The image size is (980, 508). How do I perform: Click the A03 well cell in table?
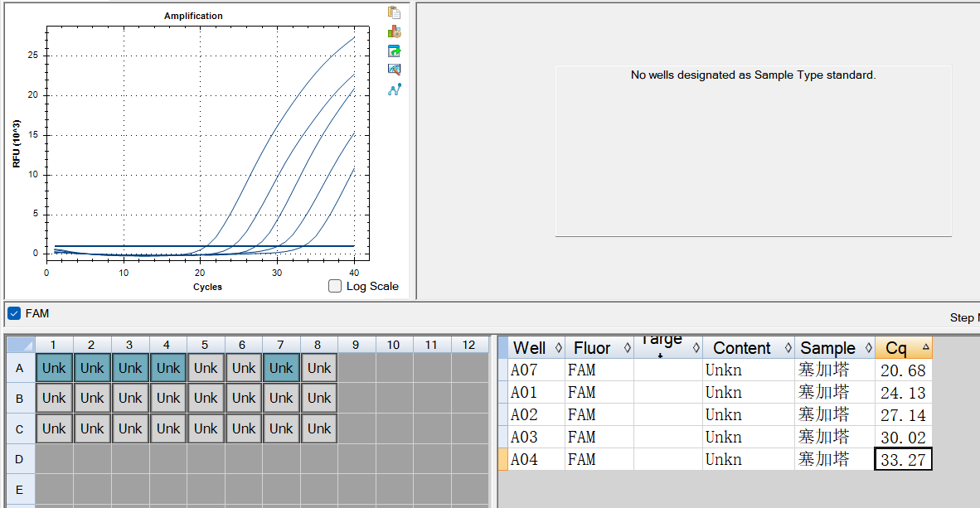[x=536, y=438]
